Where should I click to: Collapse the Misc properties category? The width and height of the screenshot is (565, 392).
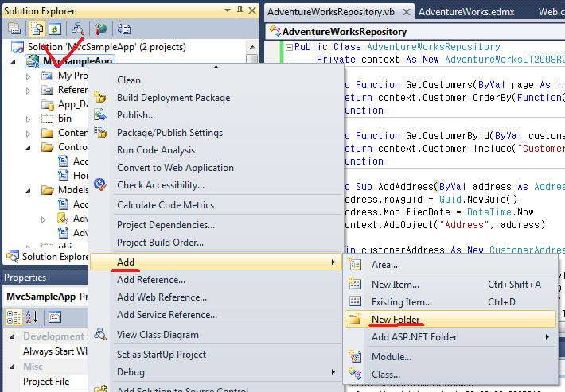tap(12, 367)
